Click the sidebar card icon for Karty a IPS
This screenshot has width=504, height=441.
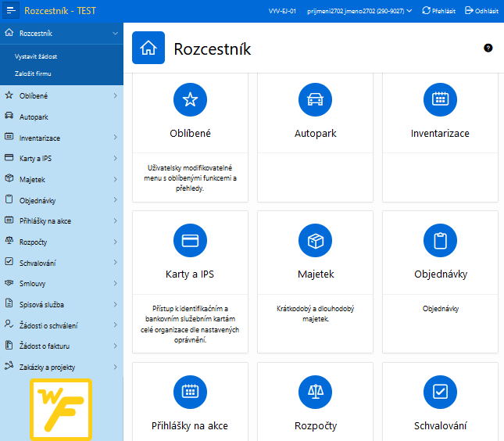[9, 158]
